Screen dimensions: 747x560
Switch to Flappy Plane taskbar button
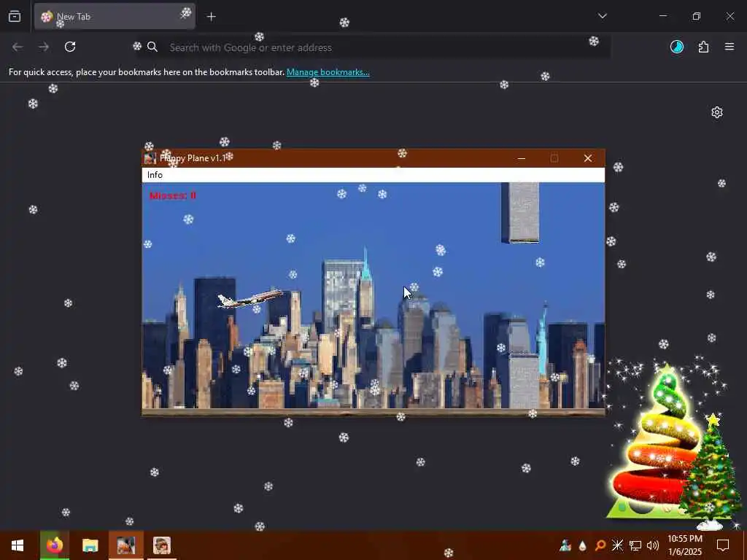(x=125, y=545)
